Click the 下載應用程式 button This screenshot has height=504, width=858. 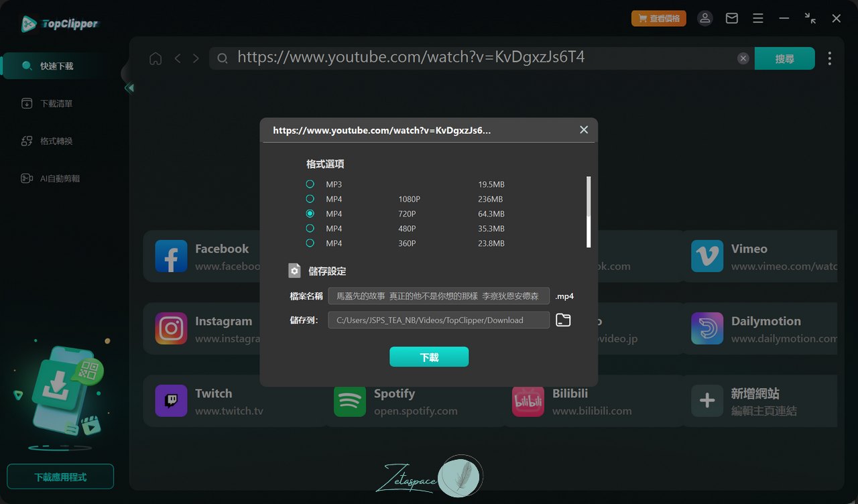pyautogui.click(x=60, y=477)
